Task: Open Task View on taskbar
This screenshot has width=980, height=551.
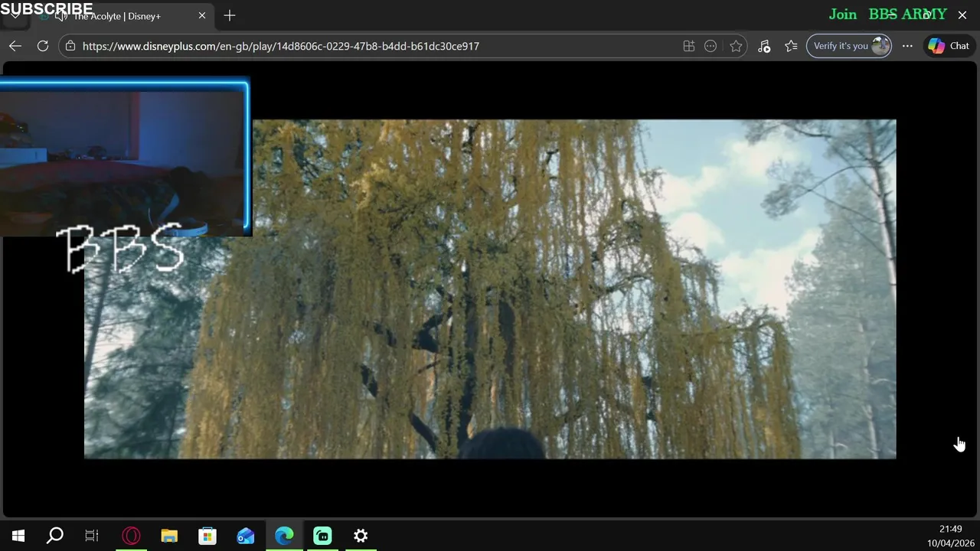Action: tap(92, 536)
